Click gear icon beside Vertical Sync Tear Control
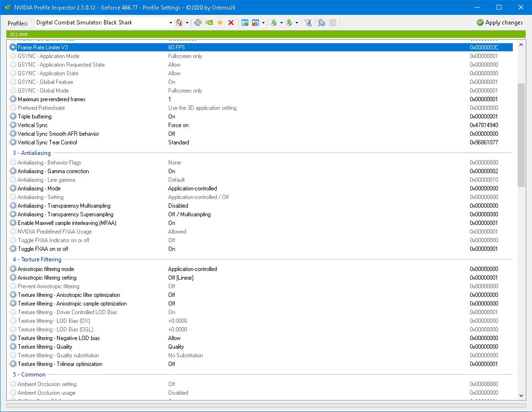Image resolution: width=532 pixels, height=412 pixels. coord(13,142)
